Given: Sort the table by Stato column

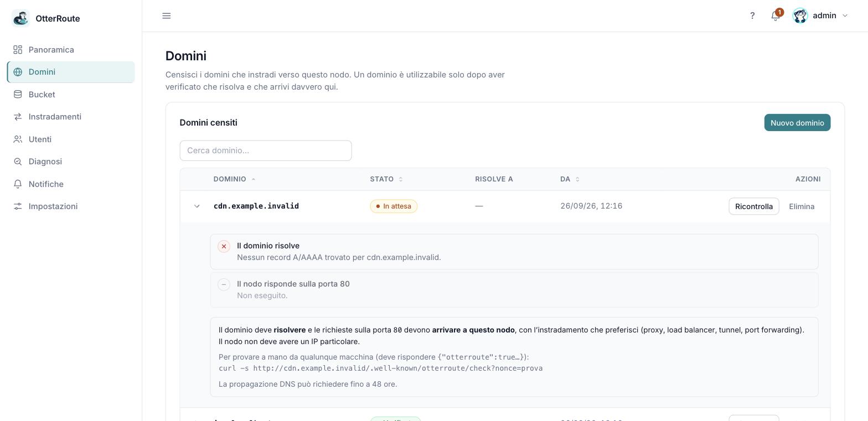Looking at the screenshot, I should click(x=386, y=179).
